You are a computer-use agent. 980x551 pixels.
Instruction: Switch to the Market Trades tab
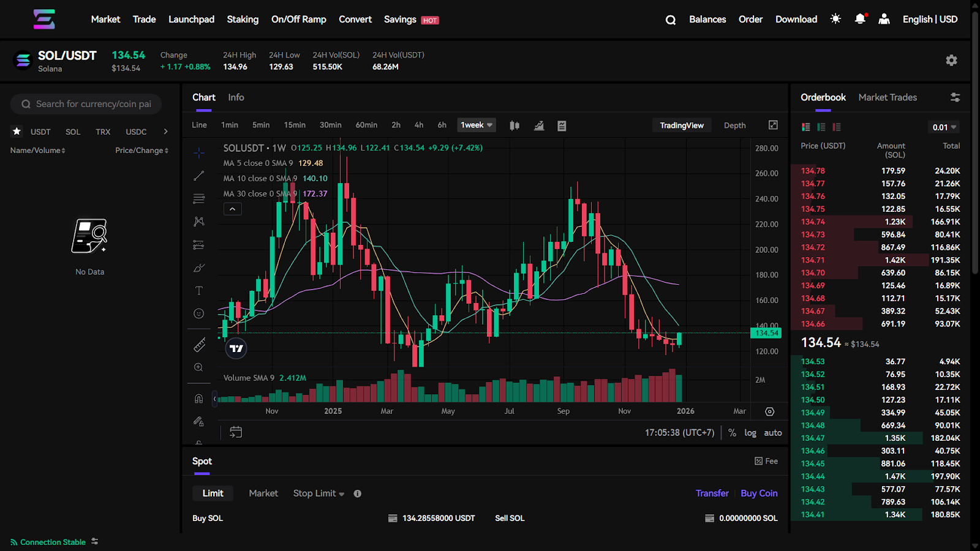pyautogui.click(x=888, y=97)
